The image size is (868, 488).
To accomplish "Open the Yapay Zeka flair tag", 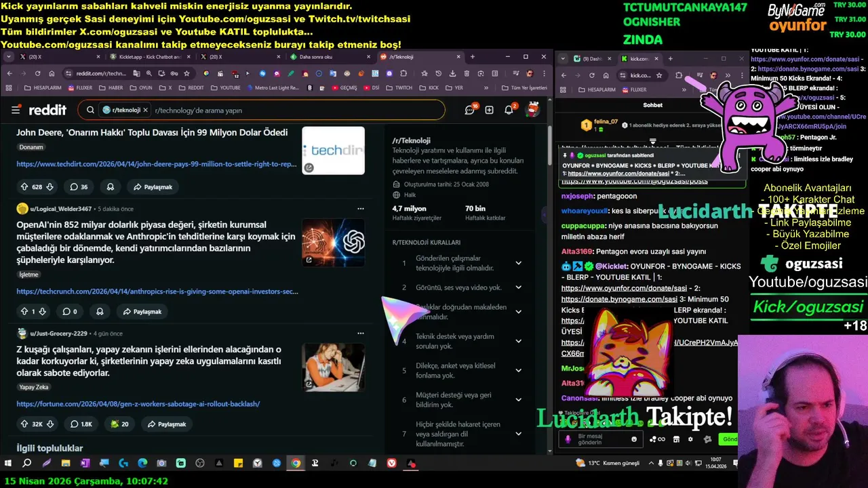I will [x=34, y=387].
